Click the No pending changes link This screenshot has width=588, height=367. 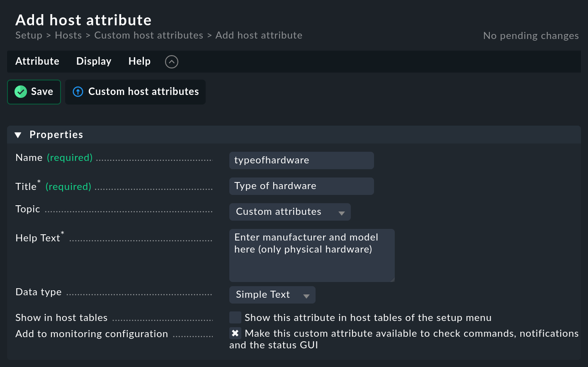coord(531,36)
